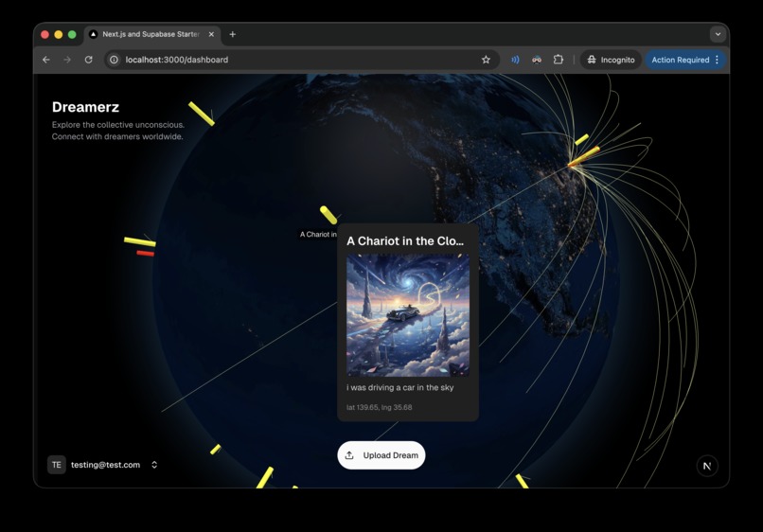
Task: Select the Next.js and Supabase Starter tab
Action: point(152,34)
